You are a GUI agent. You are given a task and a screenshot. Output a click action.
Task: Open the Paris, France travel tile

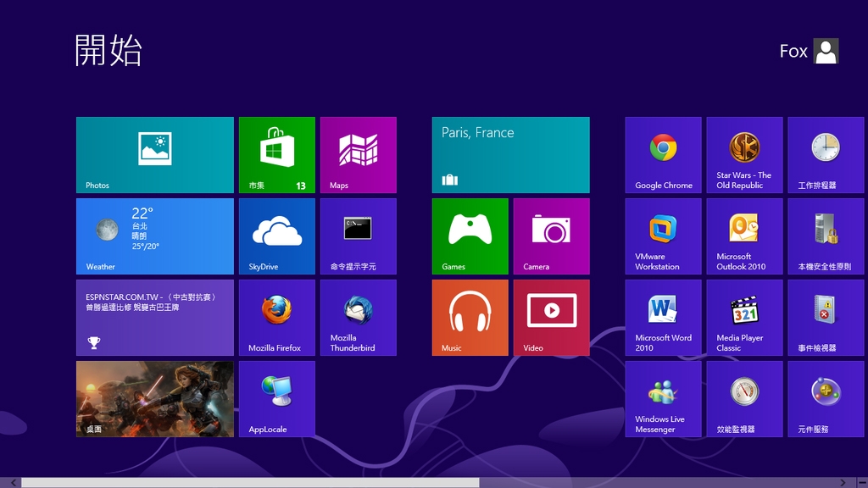tap(511, 155)
